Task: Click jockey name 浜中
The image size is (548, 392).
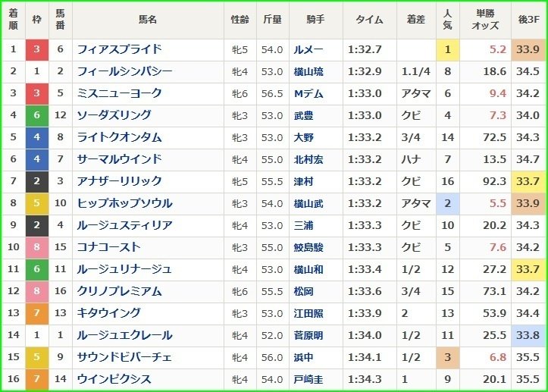Action: [x=303, y=357]
